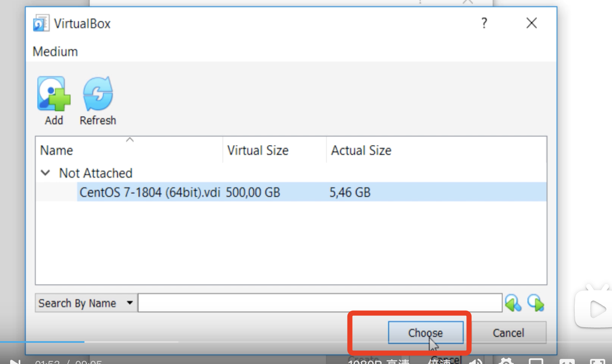Viewport: 612px width, 364px height.
Task: Click the Not Attached group label
Action: pyautogui.click(x=96, y=173)
